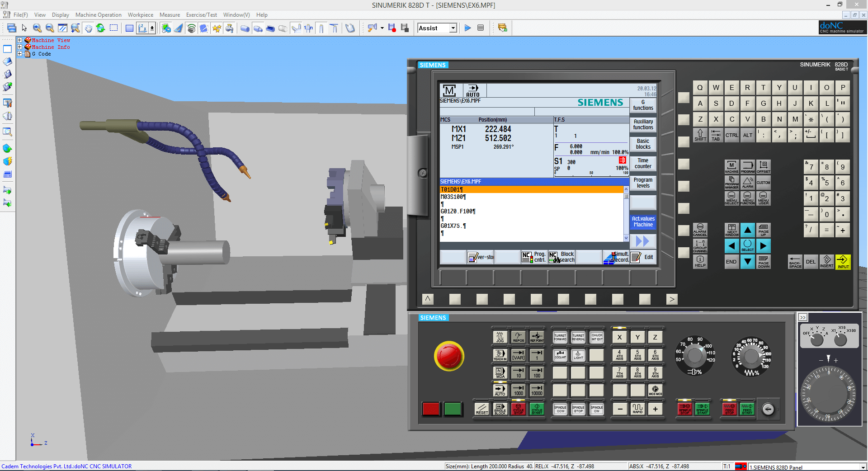This screenshot has width=868, height=471.
Task: Open the File menu
Action: [x=20, y=15]
